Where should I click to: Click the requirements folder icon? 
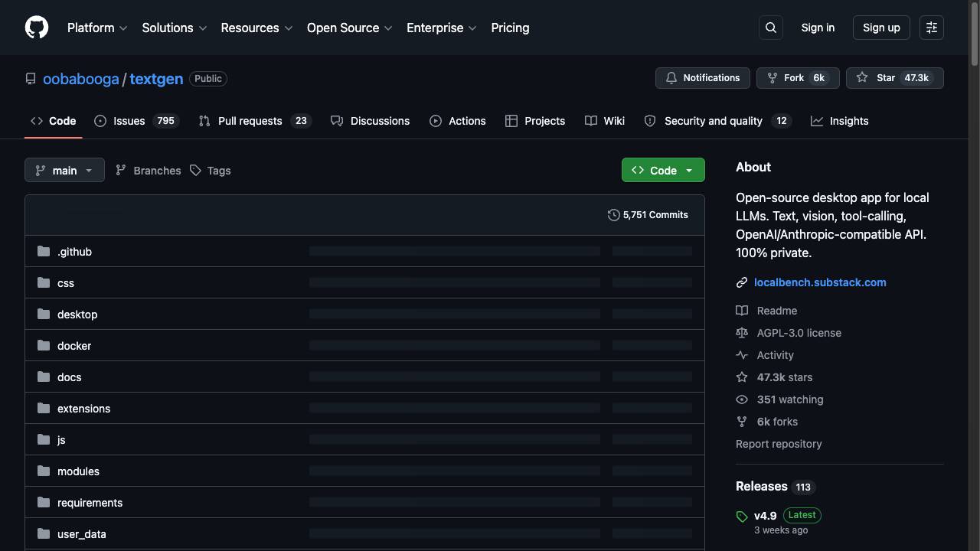44,502
